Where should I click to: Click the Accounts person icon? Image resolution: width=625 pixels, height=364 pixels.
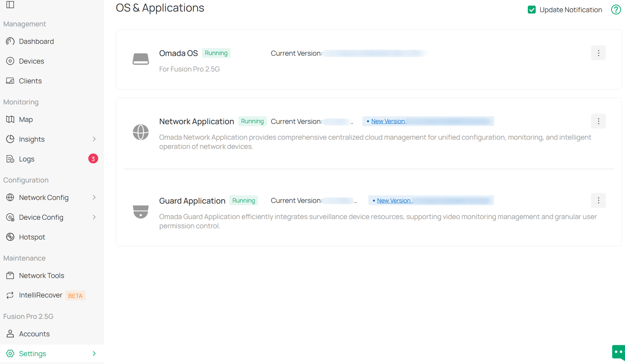coord(10,334)
